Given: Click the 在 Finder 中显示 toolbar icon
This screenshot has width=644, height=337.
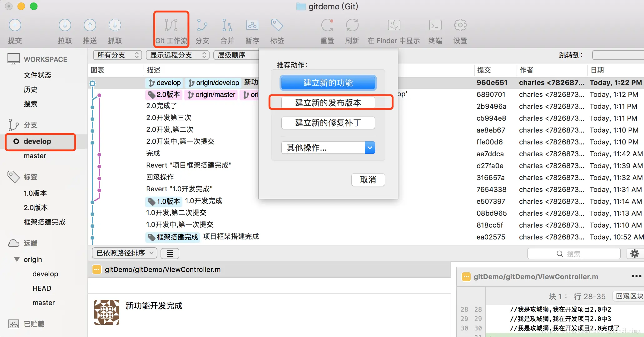Looking at the screenshot, I should 394,25.
